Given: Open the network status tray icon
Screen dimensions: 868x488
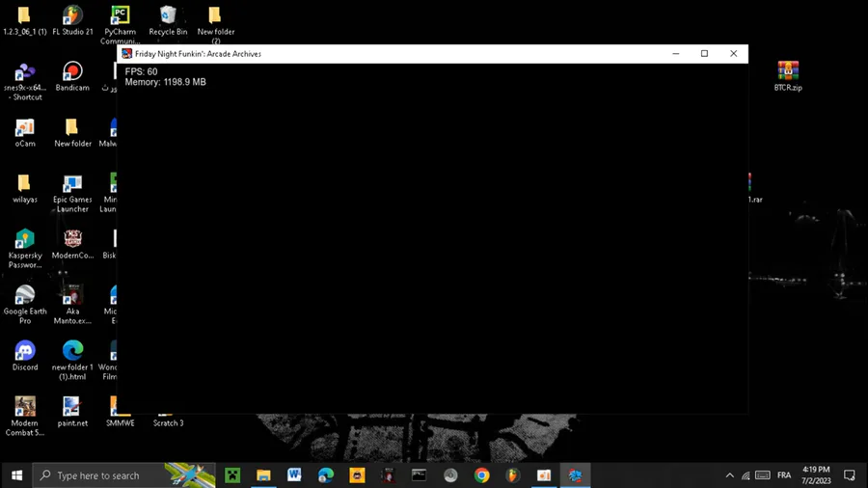Looking at the screenshot, I should click(746, 475).
